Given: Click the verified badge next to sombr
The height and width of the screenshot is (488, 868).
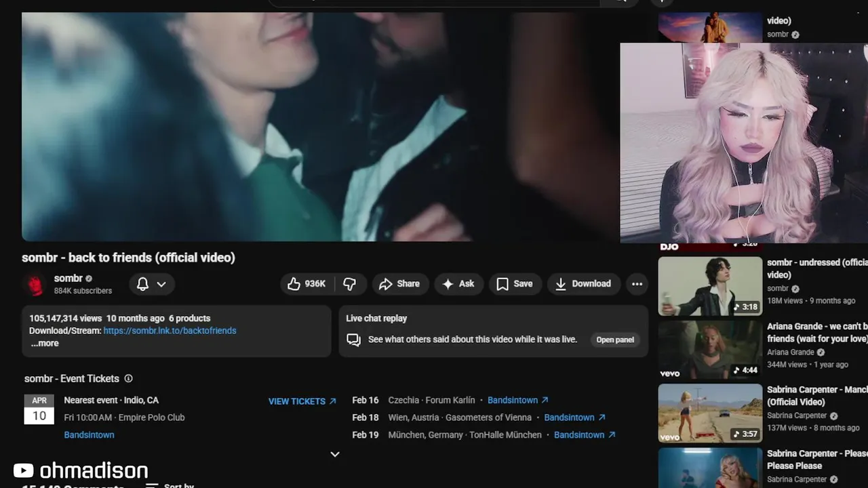Looking at the screenshot, I should tap(89, 279).
